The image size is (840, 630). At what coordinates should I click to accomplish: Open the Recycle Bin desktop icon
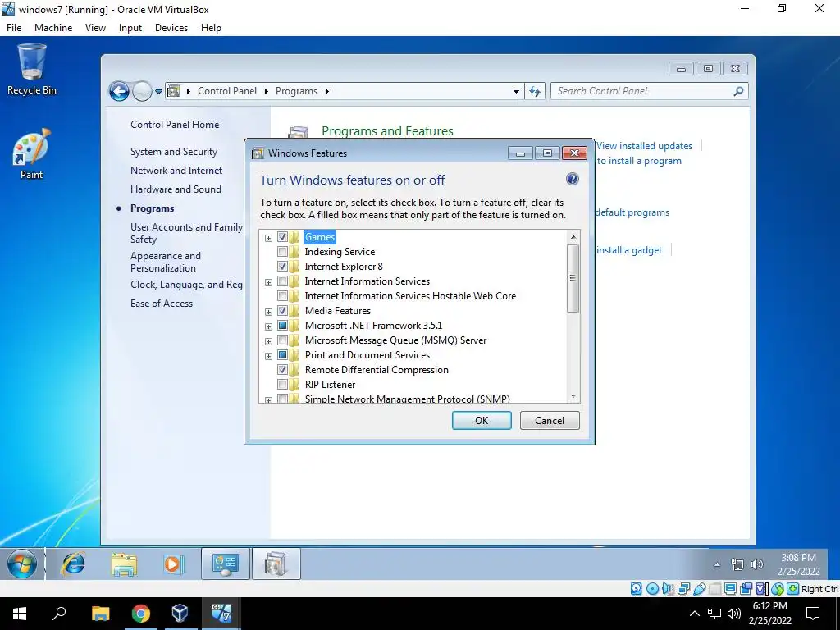coord(32,70)
